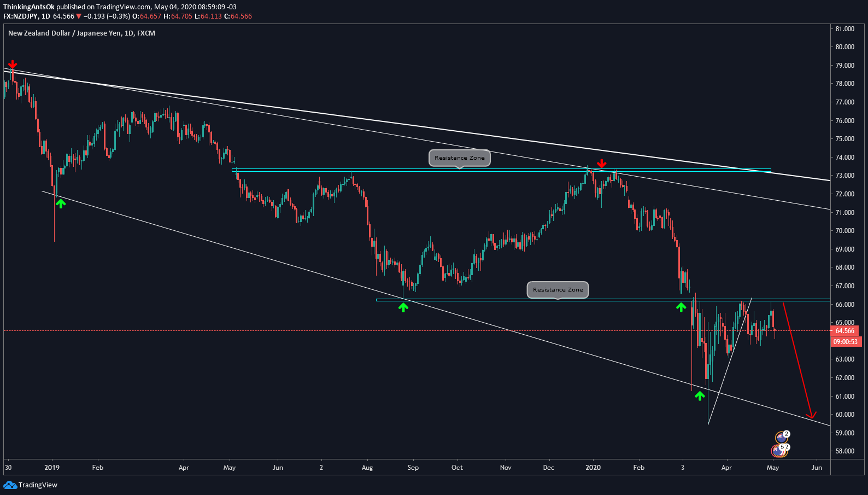Select the green arrow under the January 2019 low
This screenshot has width=868, height=495.
click(x=61, y=203)
